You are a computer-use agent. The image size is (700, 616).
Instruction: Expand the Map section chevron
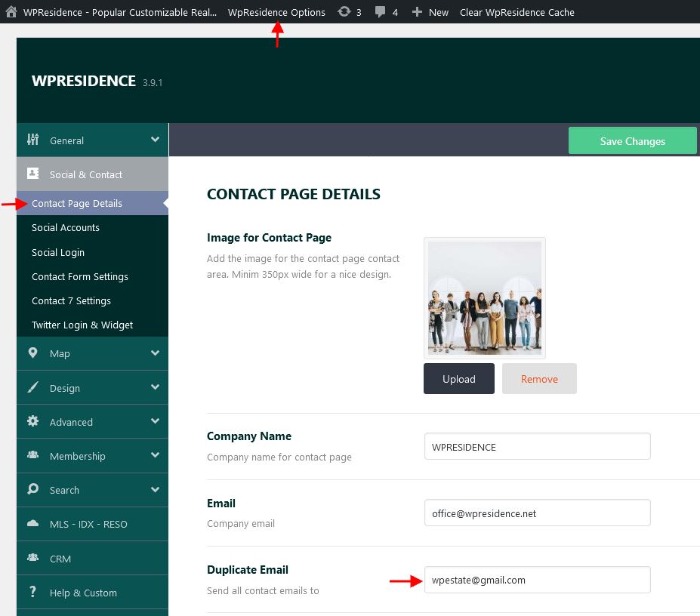[155, 353]
